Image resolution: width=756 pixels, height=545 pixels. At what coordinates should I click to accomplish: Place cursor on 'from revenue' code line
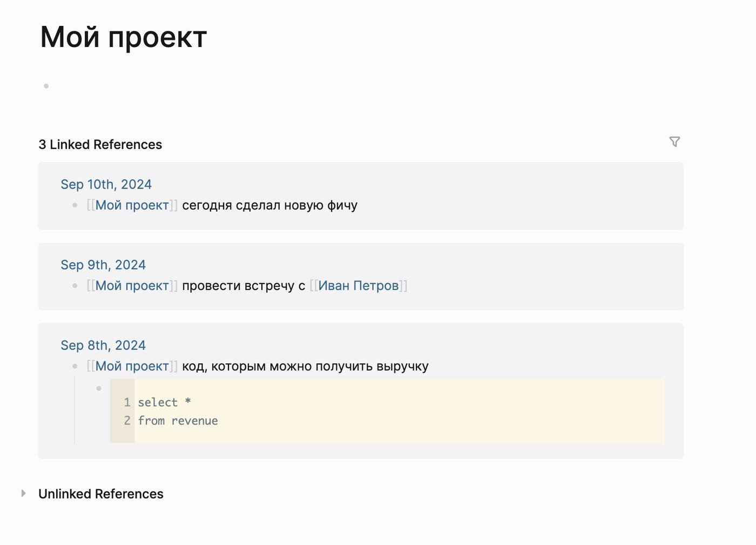point(178,421)
